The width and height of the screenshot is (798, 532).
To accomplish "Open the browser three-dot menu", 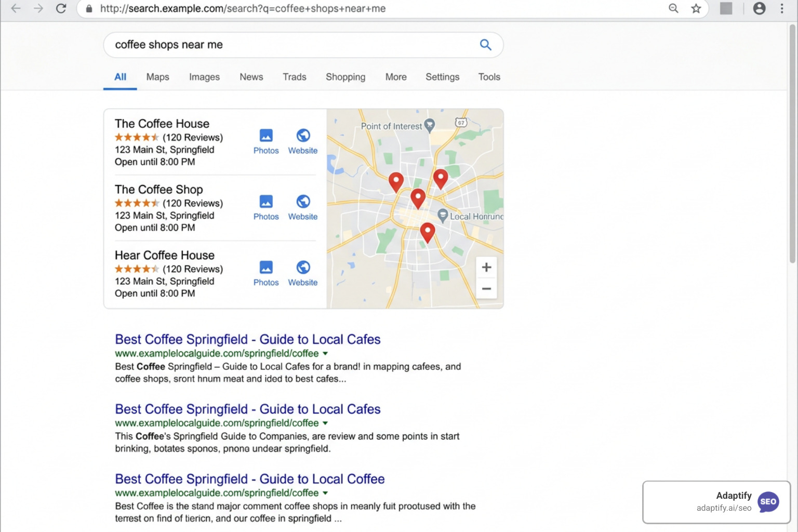I will [782, 8].
